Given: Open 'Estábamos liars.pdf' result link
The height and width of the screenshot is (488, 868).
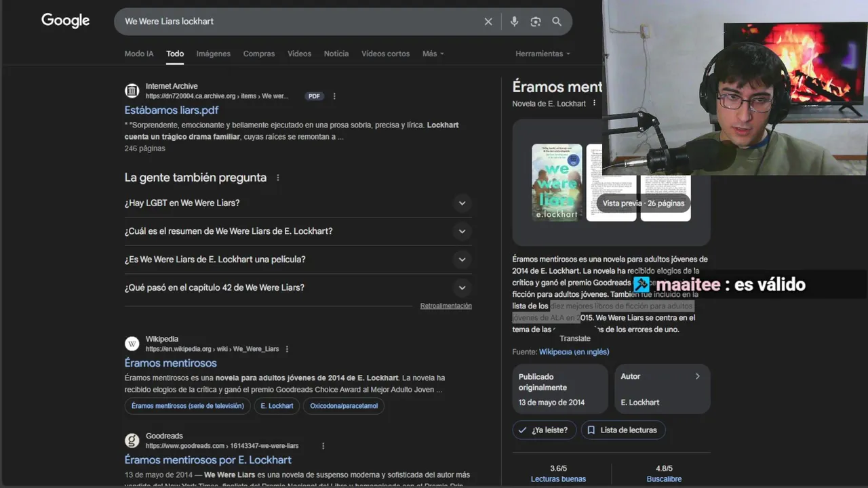Looking at the screenshot, I should tap(172, 110).
